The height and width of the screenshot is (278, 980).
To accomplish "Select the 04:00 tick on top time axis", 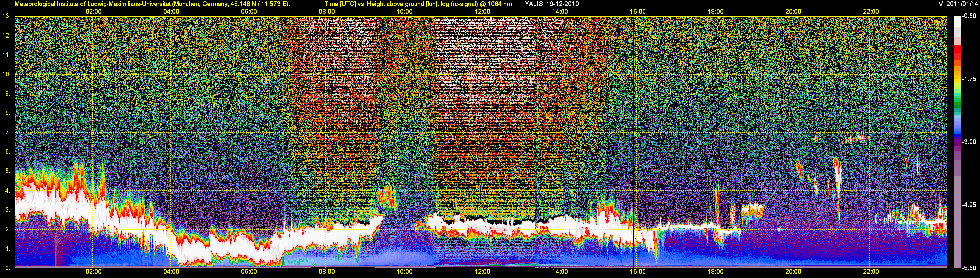I will pos(171,12).
